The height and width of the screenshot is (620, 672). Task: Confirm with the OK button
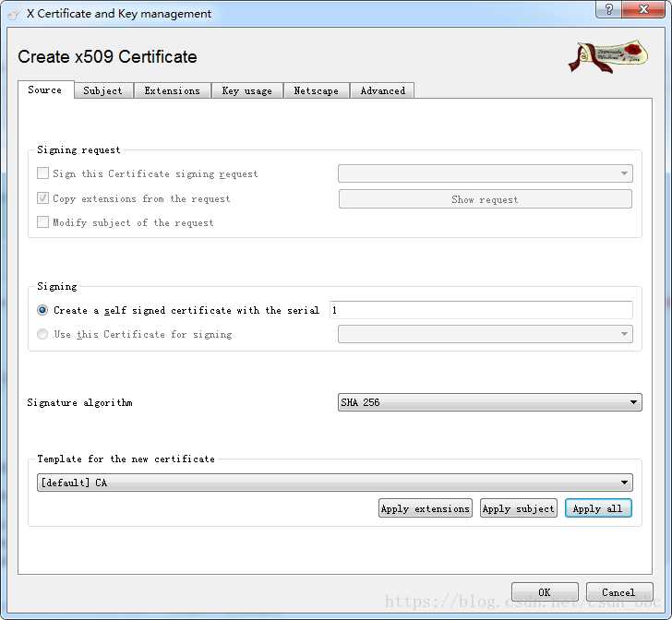click(x=545, y=592)
